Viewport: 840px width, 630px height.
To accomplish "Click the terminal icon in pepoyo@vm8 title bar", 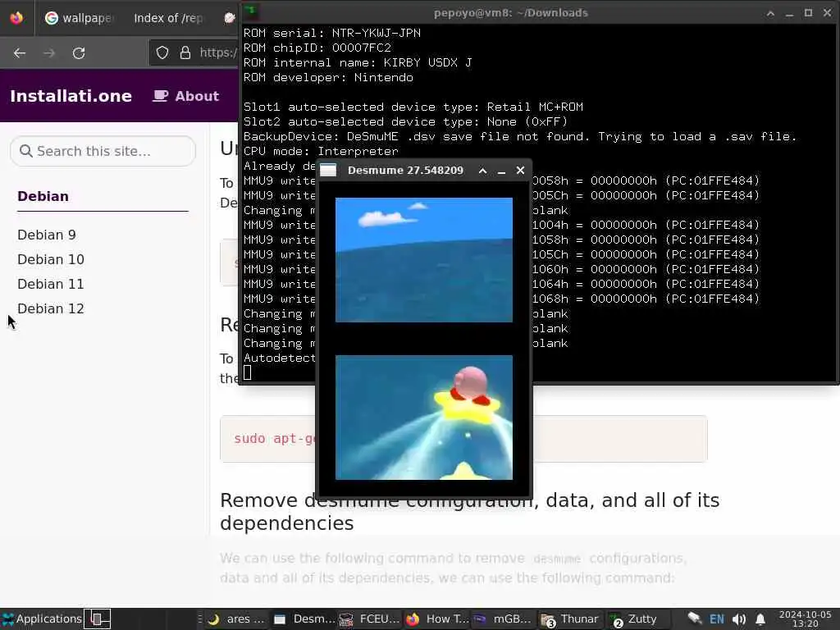I will point(251,11).
